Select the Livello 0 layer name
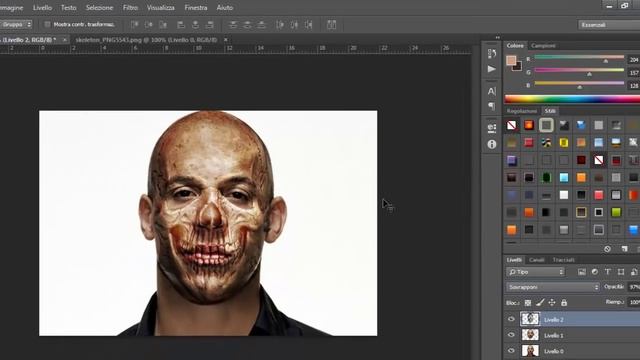Screen dimensions: 640x360 coord(553,351)
